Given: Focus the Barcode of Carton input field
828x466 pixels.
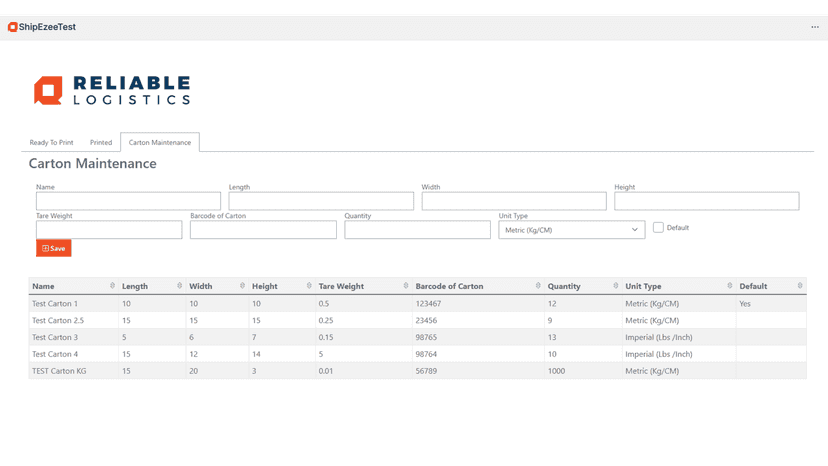Looking at the screenshot, I should (263, 230).
